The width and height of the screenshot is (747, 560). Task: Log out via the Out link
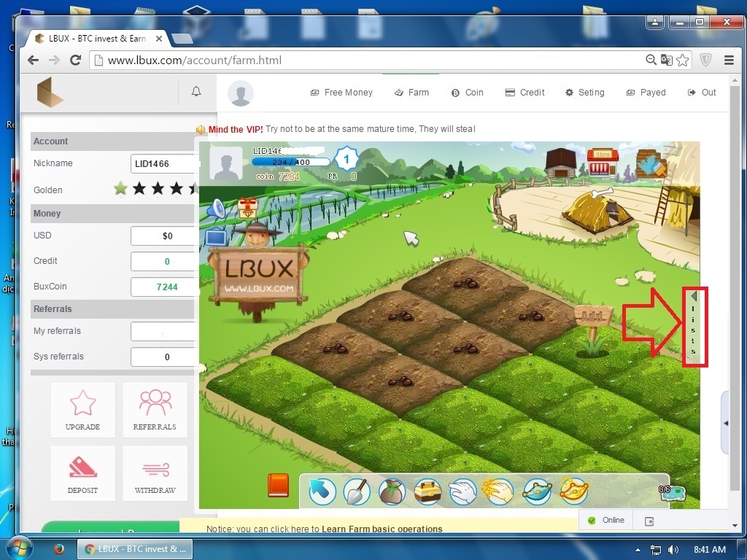tap(702, 93)
